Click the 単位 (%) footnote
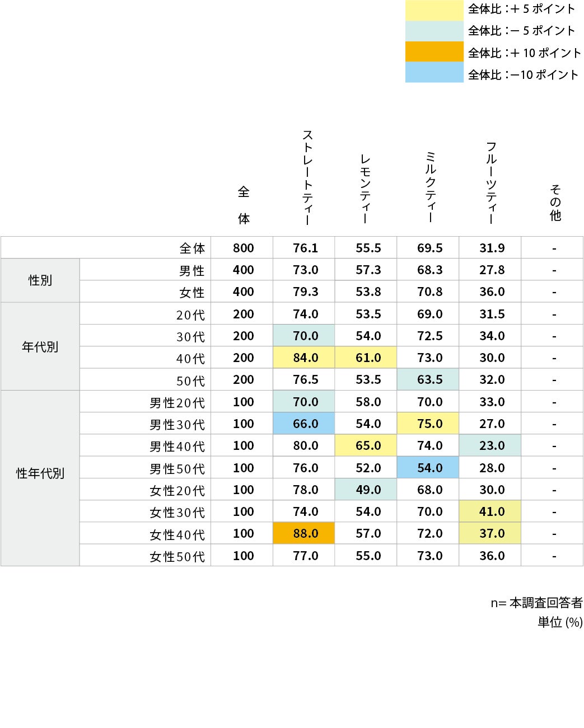This screenshot has width=584, height=728. point(560,622)
